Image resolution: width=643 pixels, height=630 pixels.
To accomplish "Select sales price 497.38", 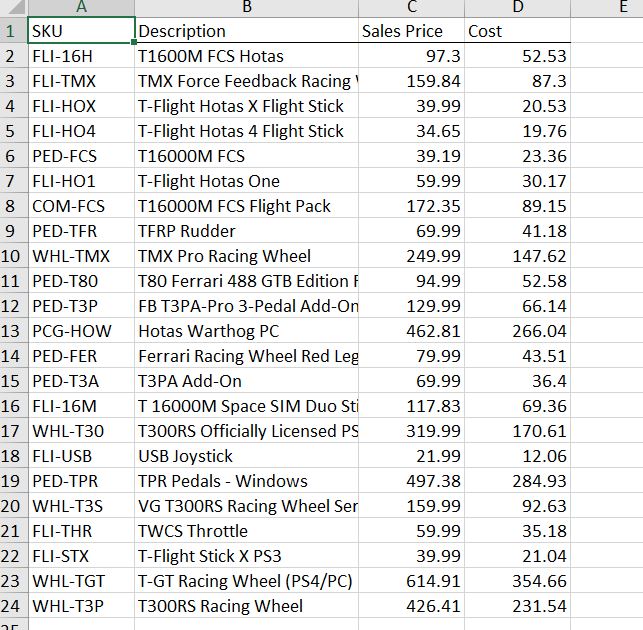I will pos(411,481).
